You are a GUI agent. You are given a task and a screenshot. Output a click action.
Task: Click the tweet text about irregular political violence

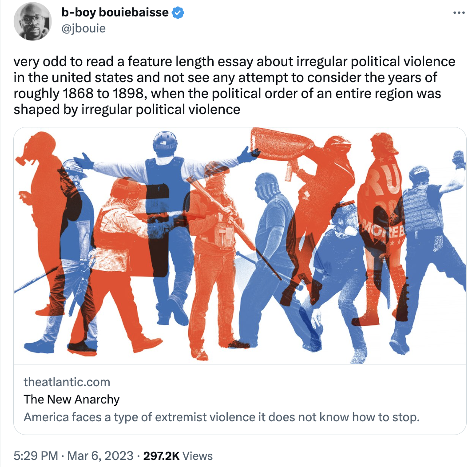[x=234, y=86]
